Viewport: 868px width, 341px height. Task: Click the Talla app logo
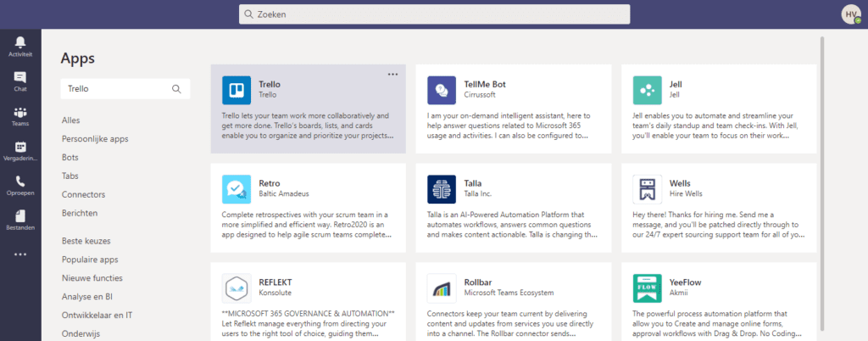[442, 189]
